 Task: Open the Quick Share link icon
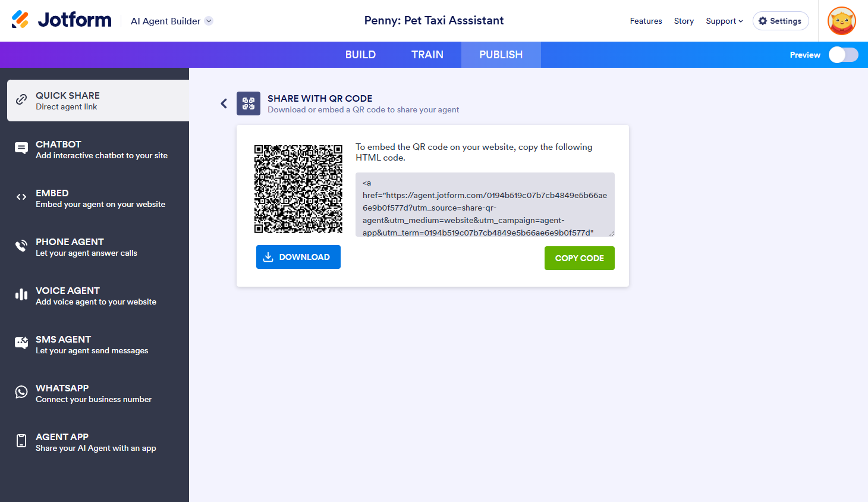point(21,100)
